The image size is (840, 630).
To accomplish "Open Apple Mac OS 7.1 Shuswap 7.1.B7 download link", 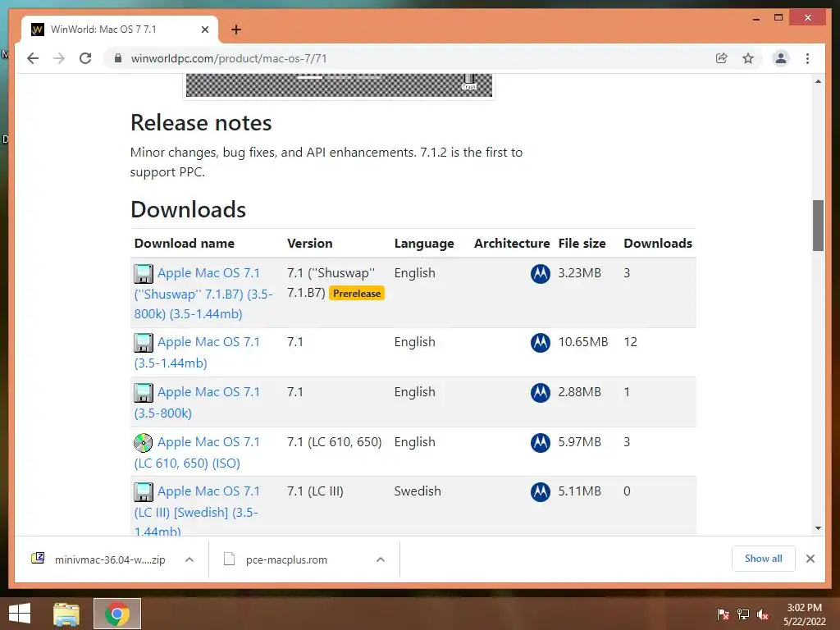I will click(203, 293).
